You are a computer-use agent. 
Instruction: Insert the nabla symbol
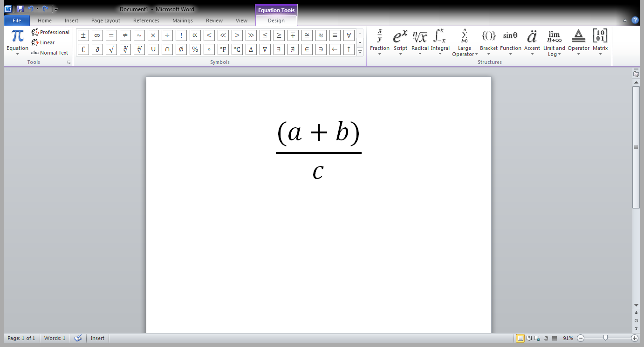[x=265, y=49]
